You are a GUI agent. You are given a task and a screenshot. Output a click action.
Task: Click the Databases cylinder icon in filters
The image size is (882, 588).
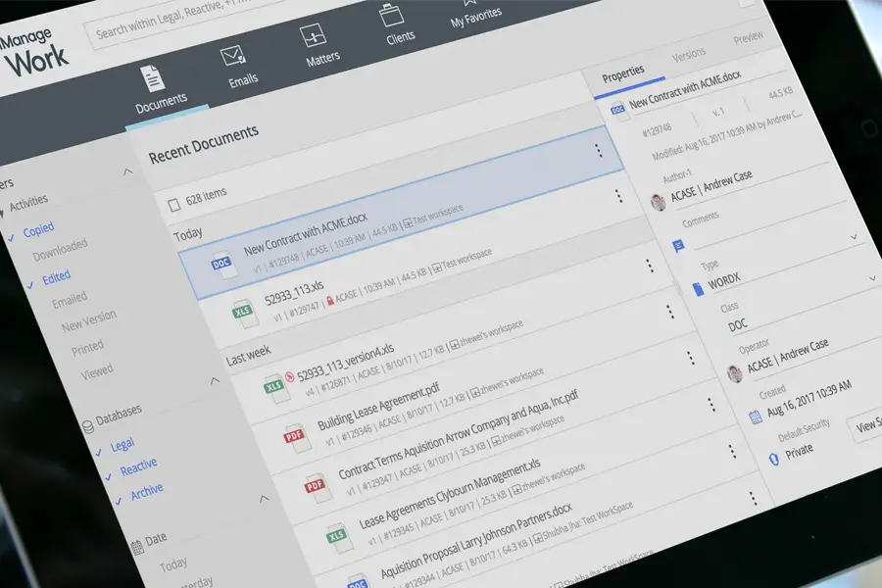[x=88, y=426]
